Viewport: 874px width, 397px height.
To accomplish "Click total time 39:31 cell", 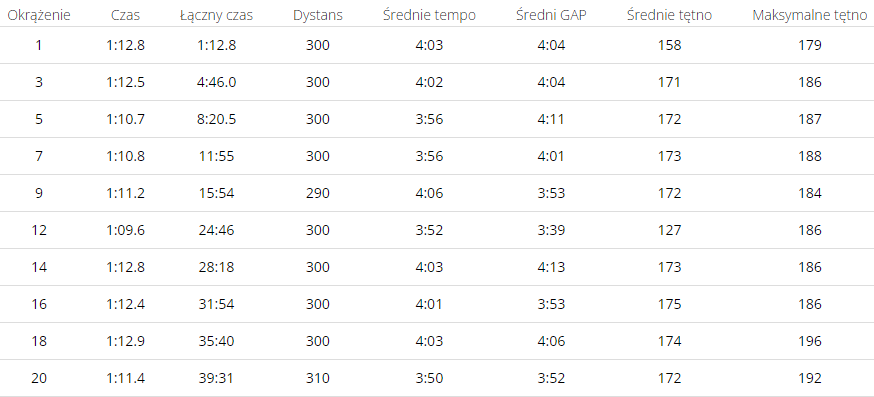I will [x=216, y=378].
